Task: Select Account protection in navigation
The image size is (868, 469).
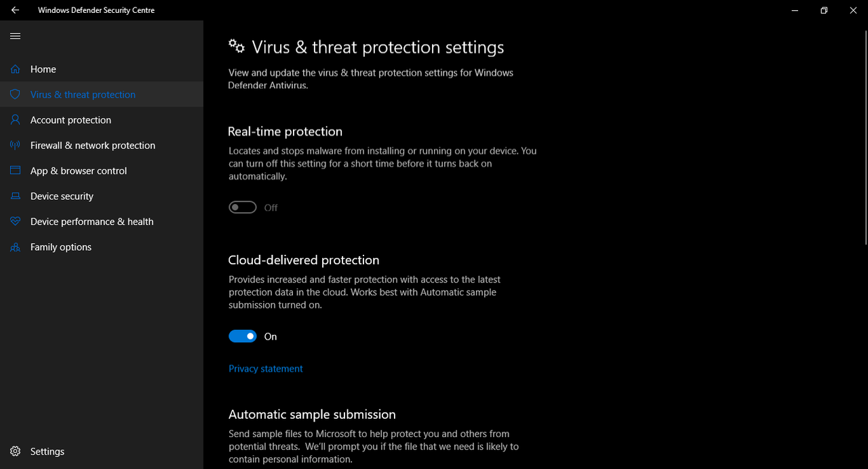Action: (x=102, y=120)
